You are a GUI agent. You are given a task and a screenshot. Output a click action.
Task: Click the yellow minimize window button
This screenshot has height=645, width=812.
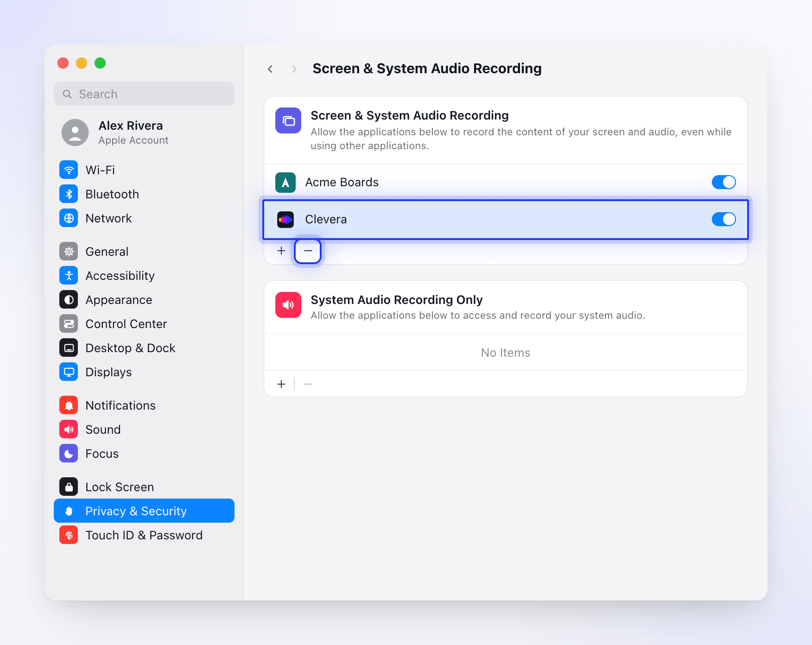[82, 63]
